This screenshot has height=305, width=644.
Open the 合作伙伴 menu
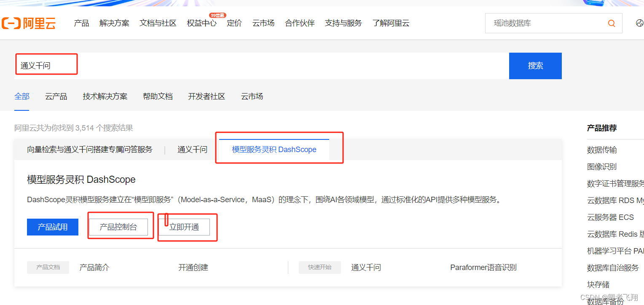tap(300, 23)
